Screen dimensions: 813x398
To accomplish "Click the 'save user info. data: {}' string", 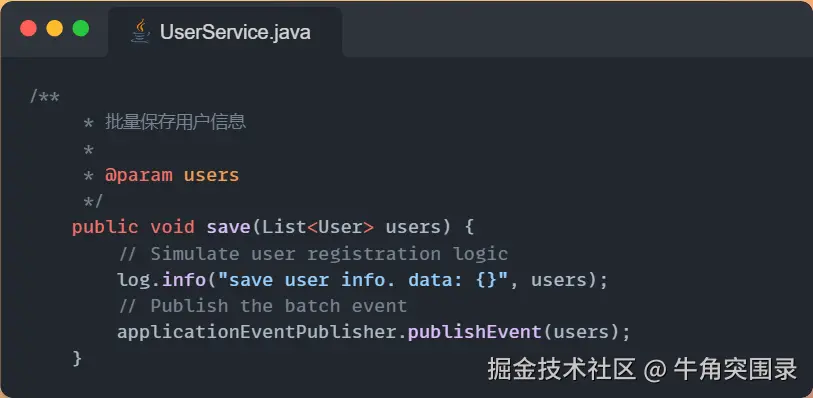I will click(362, 280).
